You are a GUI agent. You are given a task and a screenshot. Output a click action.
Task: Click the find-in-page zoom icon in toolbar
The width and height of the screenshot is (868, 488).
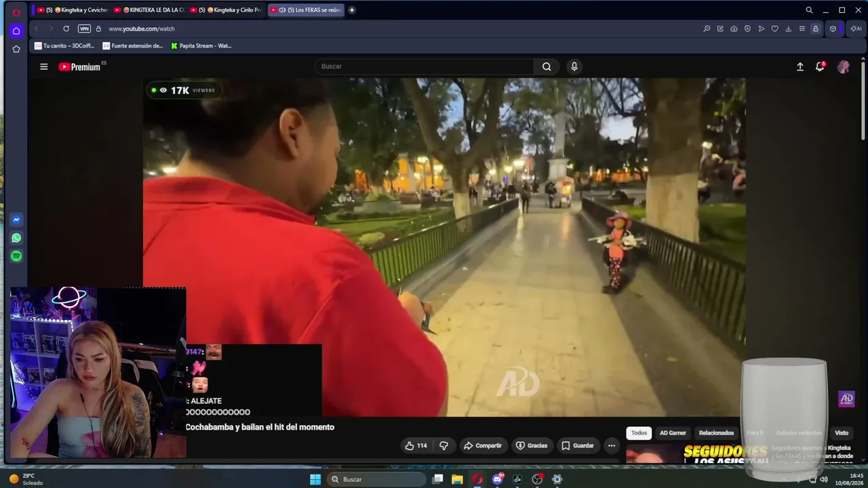coord(707,28)
